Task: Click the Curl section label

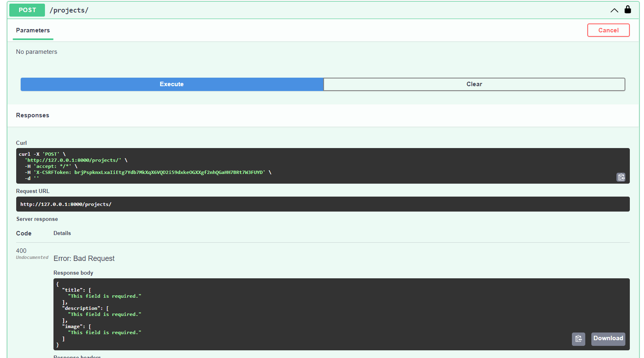Action: [21, 143]
